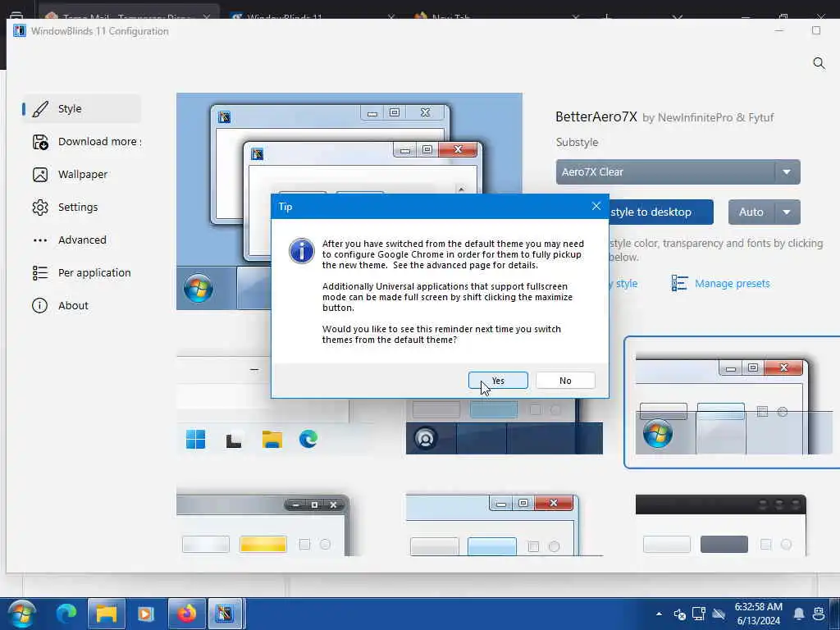This screenshot has width=840, height=630.
Task: Open Microsoft Edge from taskbar
Action: (66, 614)
